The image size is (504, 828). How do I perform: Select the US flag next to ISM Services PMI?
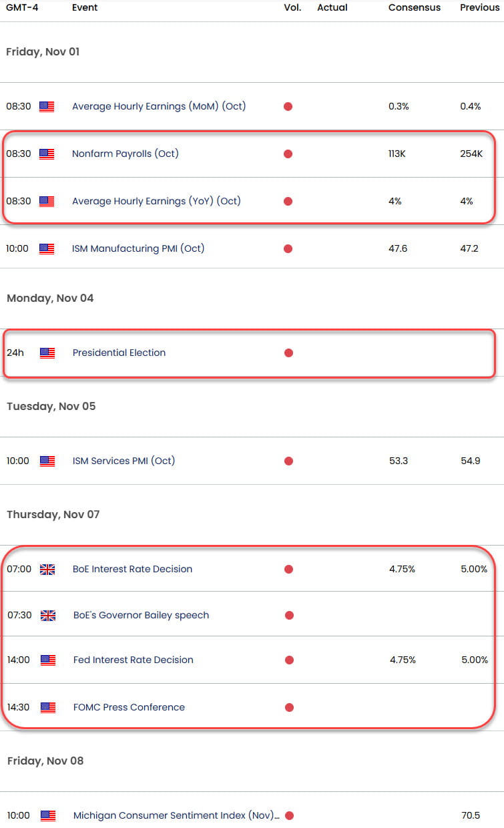pos(47,461)
